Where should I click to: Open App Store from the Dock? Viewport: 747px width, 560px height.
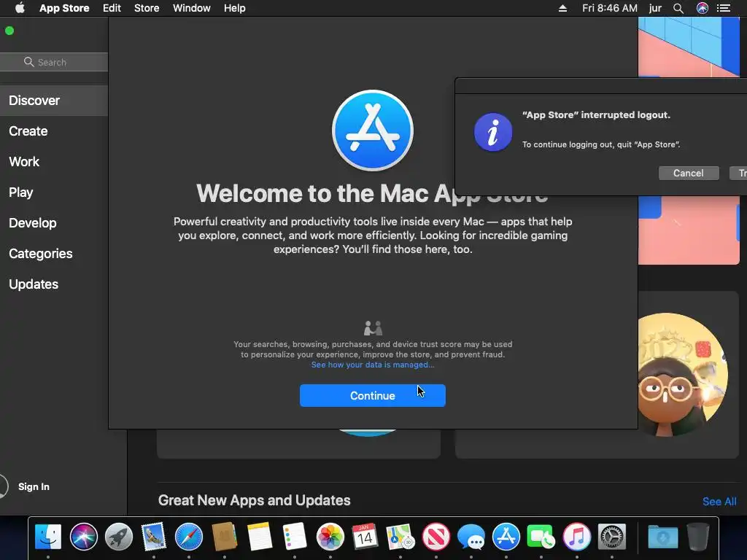click(x=506, y=537)
